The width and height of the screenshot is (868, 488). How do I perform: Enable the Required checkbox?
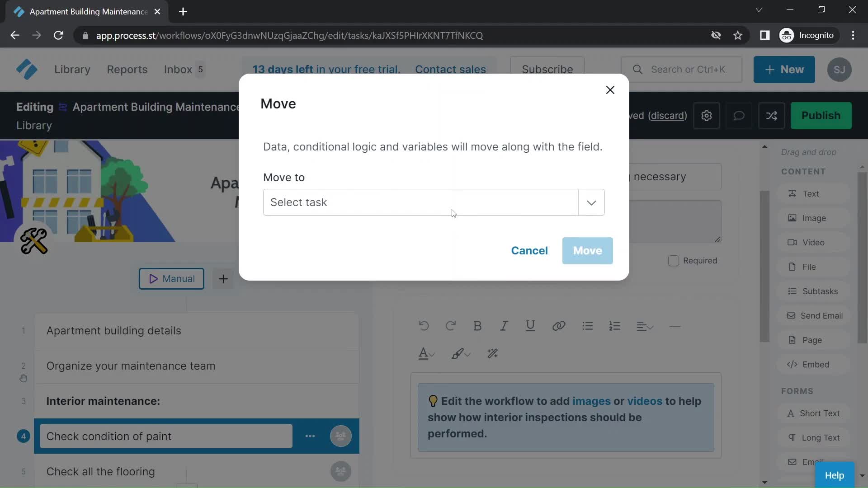[x=672, y=260]
